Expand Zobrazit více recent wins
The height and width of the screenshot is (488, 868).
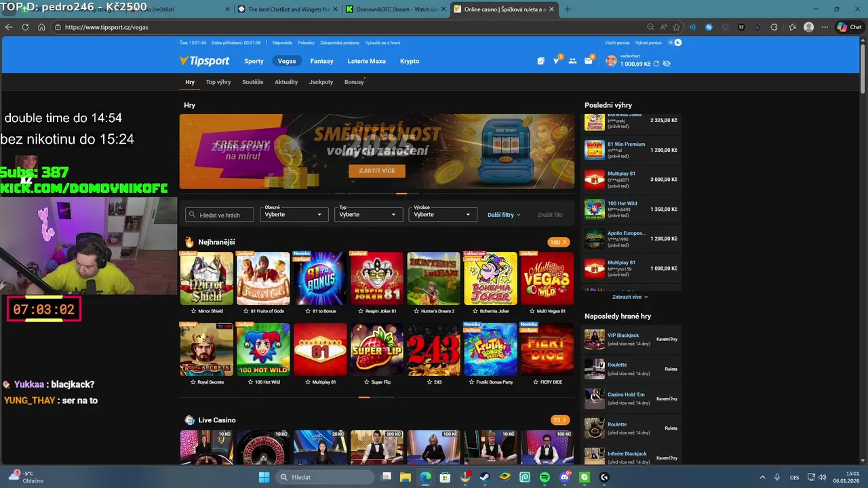click(630, 297)
